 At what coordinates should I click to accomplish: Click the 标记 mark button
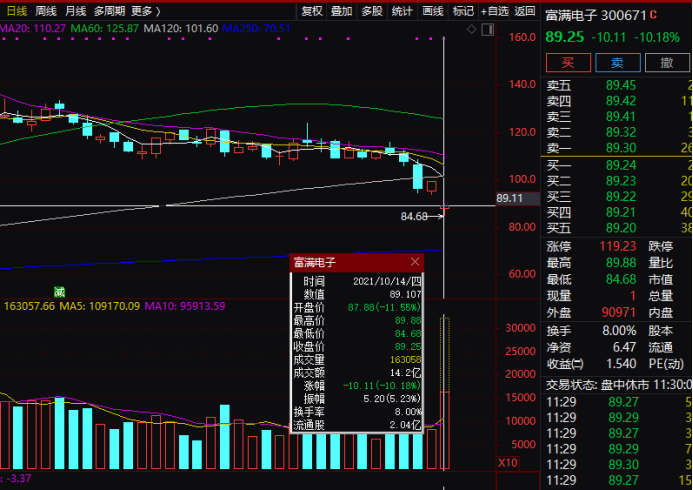tap(463, 11)
